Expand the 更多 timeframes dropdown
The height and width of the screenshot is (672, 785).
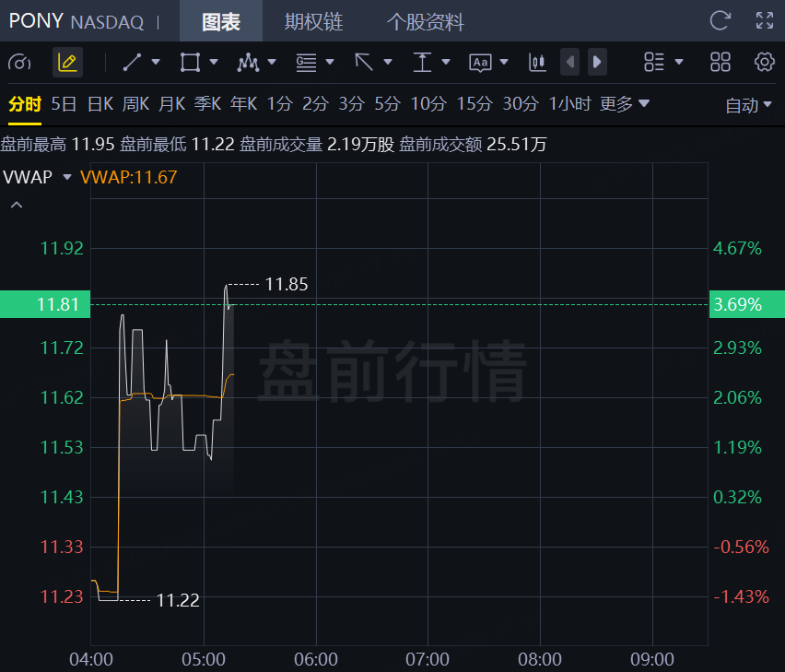(625, 104)
